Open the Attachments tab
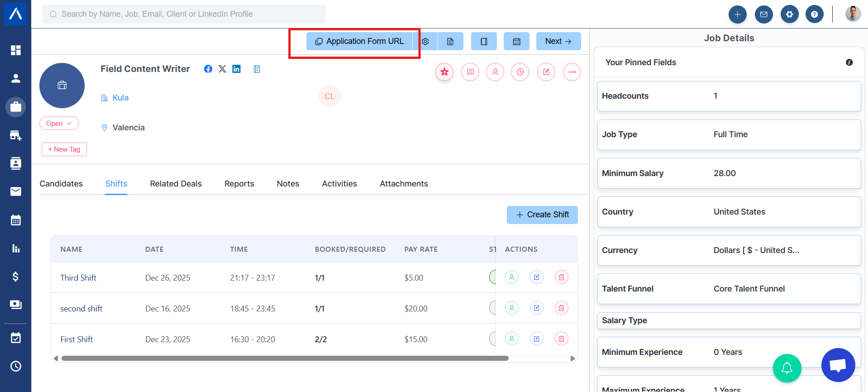The image size is (868, 392). (x=404, y=184)
